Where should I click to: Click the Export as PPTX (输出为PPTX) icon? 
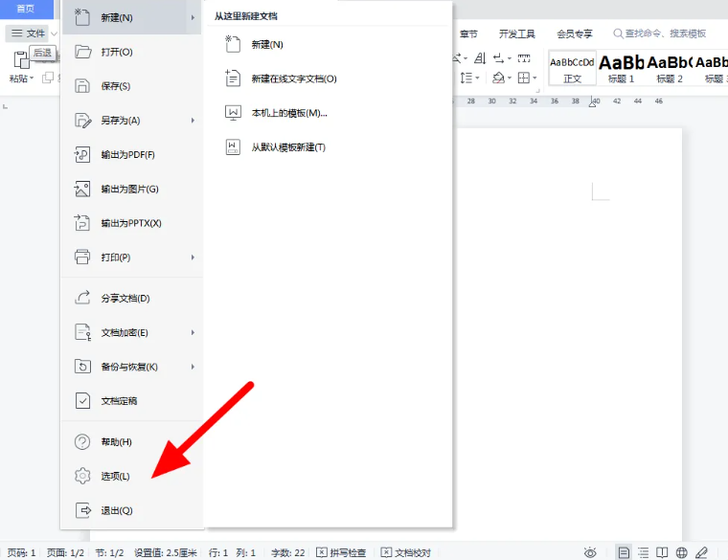coord(83,223)
